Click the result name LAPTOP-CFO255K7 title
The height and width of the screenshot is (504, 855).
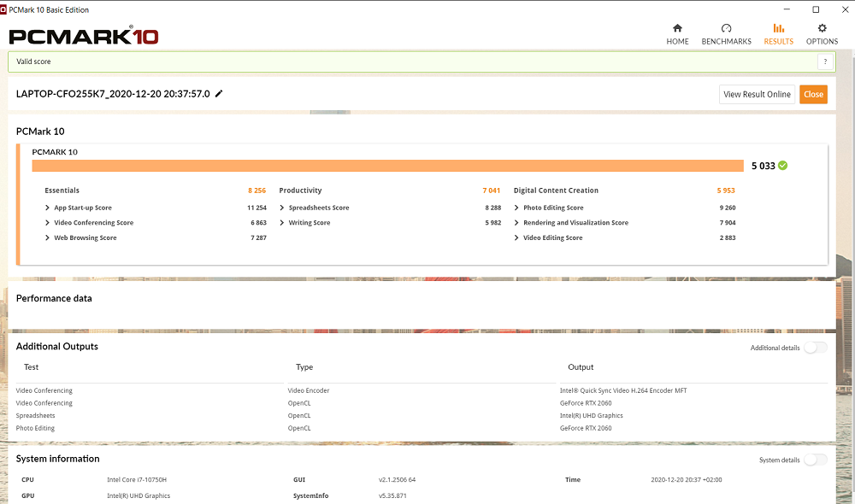tap(113, 94)
